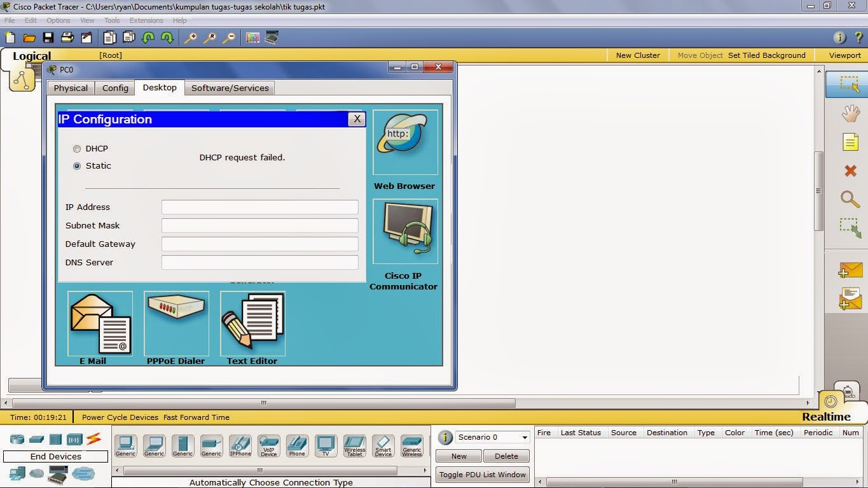
Task: Click the Default Gateway input field
Action: point(260,244)
